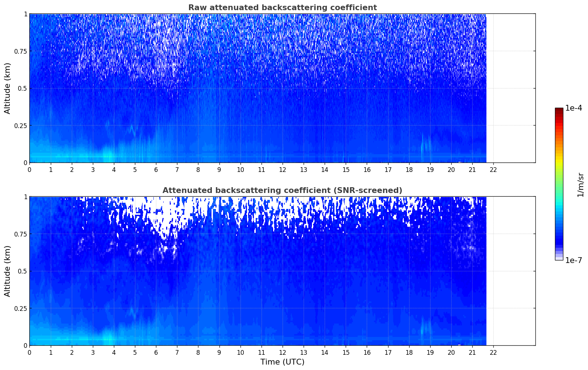Click the '1e-4' colorbar maximum label
The width and height of the screenshot is (588, 370).
tap(573, 108)
